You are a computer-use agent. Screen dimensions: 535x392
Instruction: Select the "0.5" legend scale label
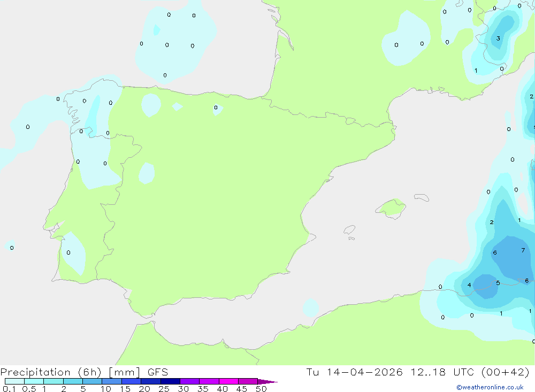[29, 389]
